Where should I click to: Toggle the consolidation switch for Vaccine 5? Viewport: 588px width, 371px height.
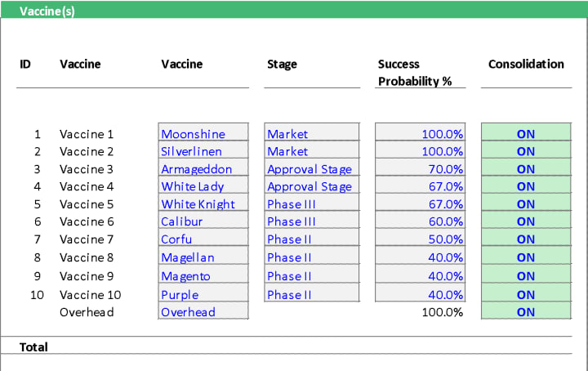pos(526,202)
